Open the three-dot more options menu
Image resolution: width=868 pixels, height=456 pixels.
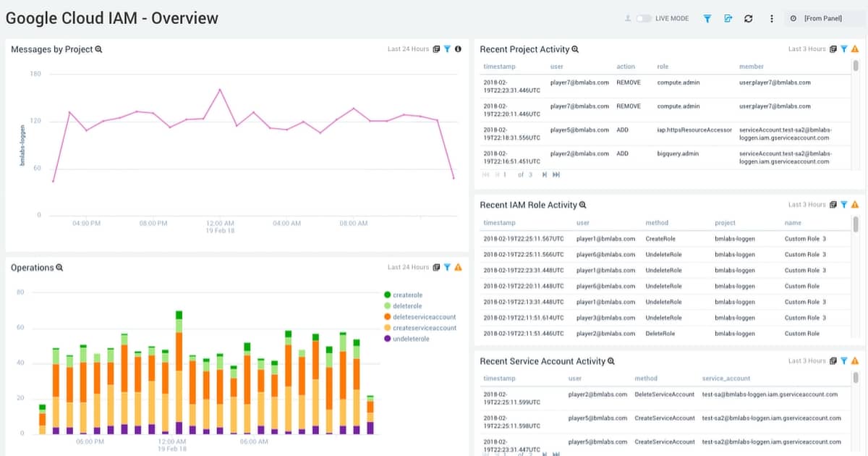(772, 18)
